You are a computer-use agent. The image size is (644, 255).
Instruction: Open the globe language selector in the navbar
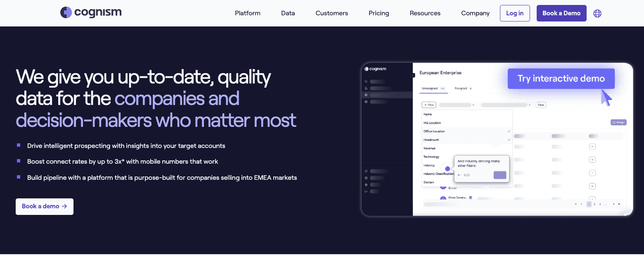point(597,13)
